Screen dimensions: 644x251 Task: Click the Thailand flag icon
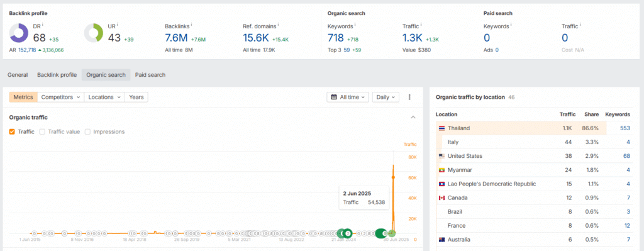click(441, 128)
